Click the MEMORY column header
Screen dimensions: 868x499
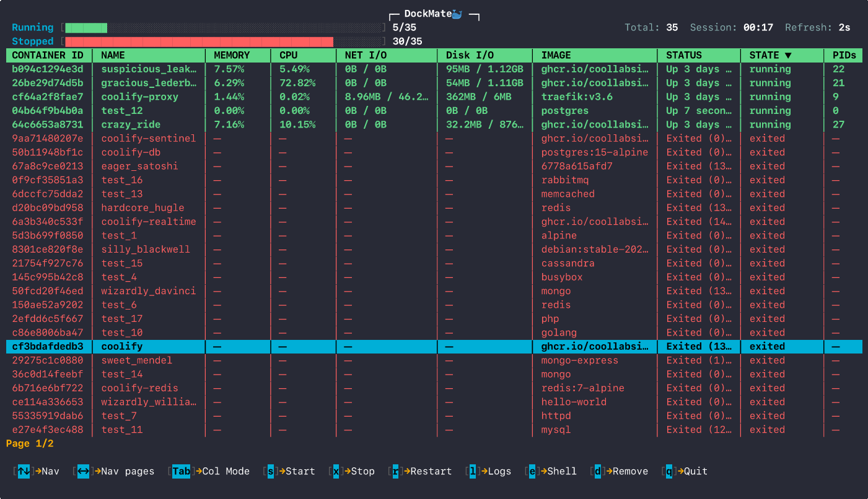coord(232,55)
